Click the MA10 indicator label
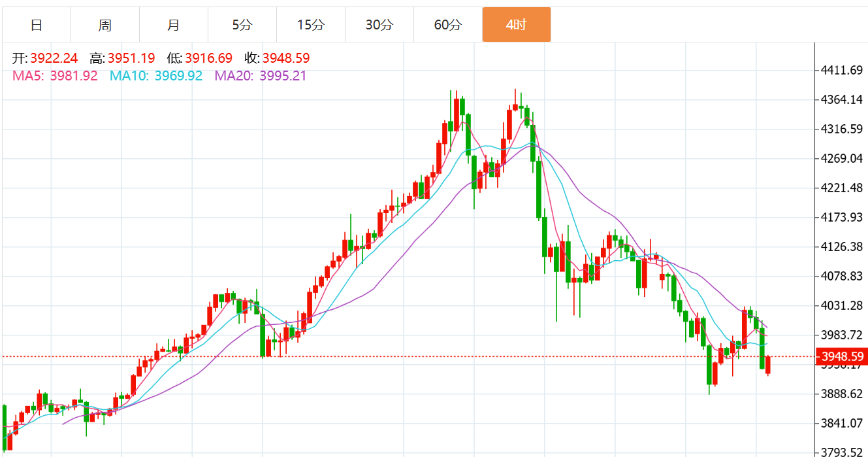Viewport: 868px width, 457px height. pyautogui.click(x=156, y=76)
